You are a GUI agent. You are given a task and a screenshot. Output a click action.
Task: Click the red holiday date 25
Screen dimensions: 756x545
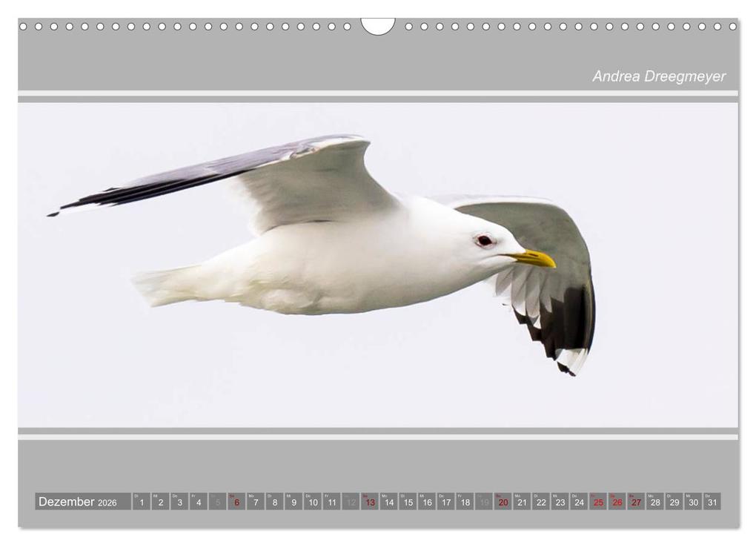(x=598, y=502)
